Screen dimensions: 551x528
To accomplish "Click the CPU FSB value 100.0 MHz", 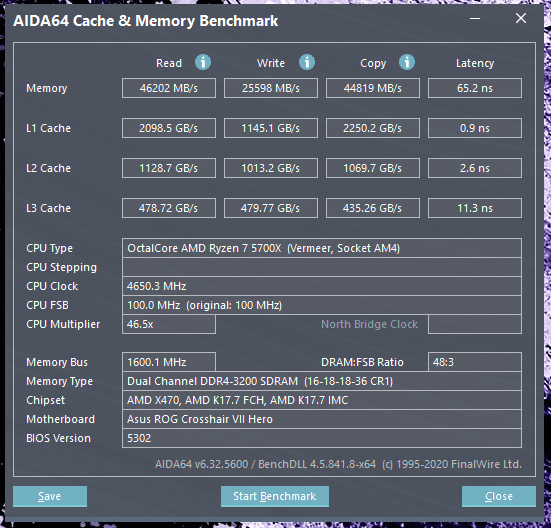I will (322, 305).
